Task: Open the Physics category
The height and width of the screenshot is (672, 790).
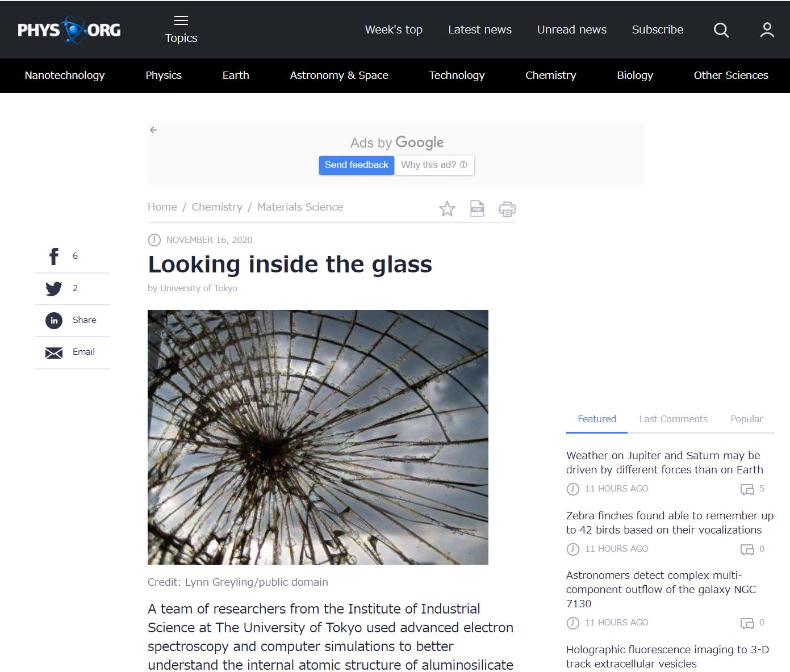Action: coord(164,75)
